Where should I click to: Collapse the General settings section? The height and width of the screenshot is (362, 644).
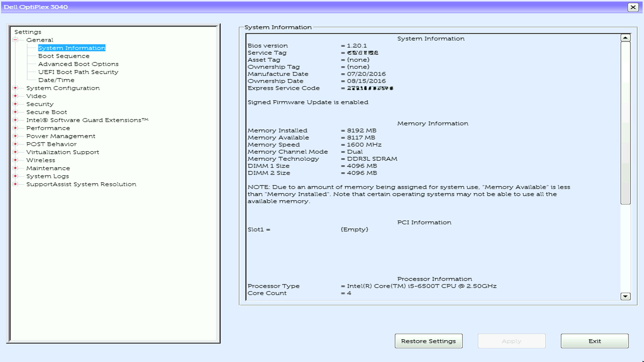[x=15, y=40]
